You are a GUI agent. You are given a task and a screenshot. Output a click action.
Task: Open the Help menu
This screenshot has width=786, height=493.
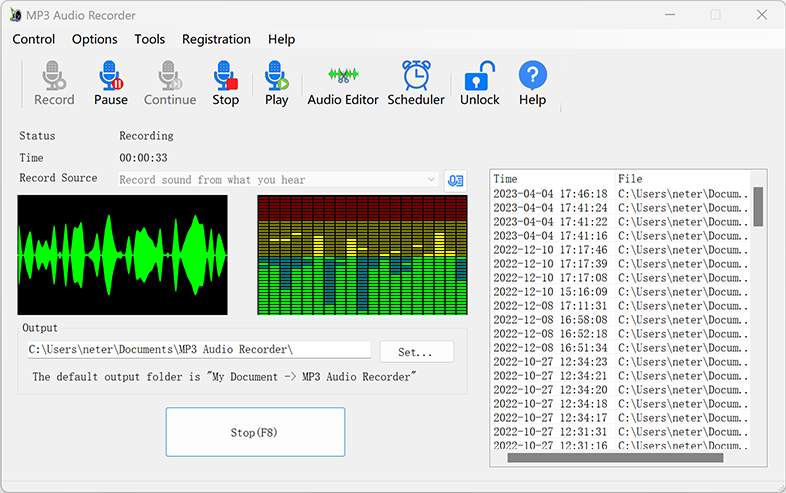coord(281,39)
